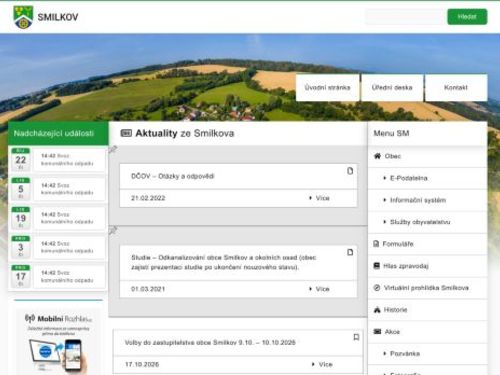Click the arrow before Informační systém
Image resolution: width=500 pixels, height=375 pixels.
385,200
